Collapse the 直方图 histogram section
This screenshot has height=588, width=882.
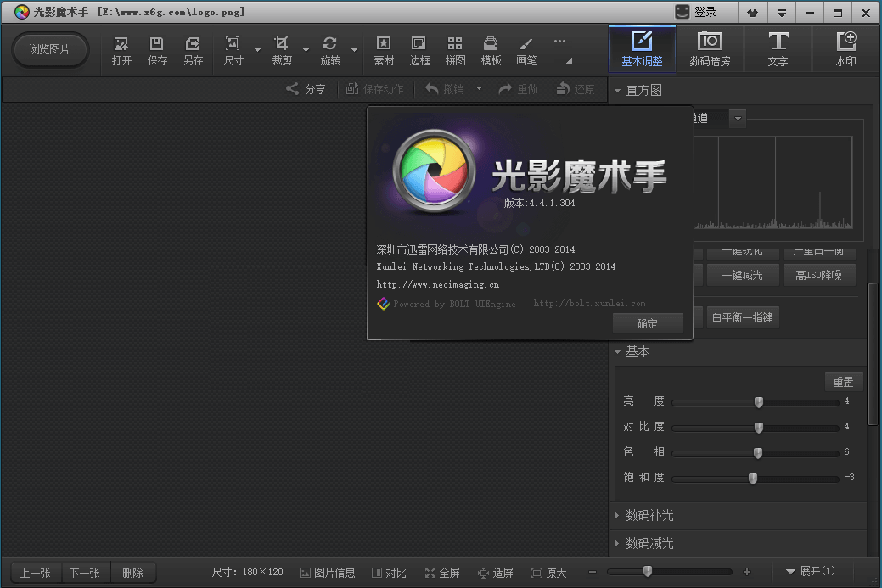[618, 91]
